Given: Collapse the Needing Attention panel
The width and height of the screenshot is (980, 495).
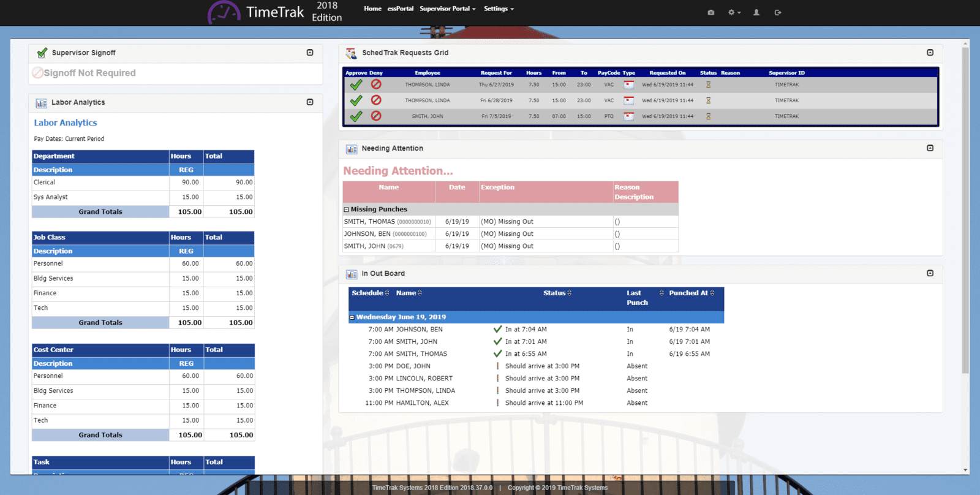Looking at the screenshot, I should [930, 148].
